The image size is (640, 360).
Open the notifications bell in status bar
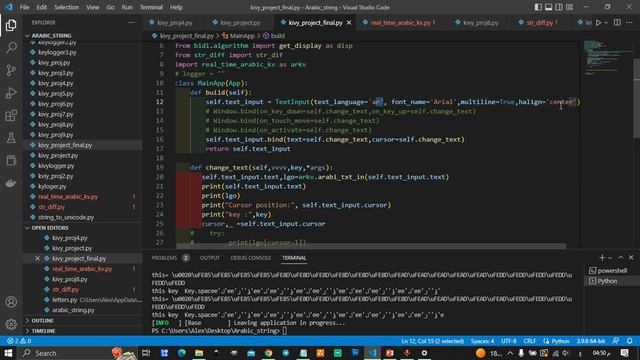tap(630, 341)
